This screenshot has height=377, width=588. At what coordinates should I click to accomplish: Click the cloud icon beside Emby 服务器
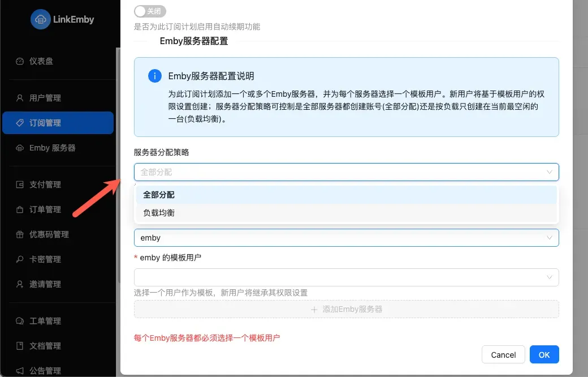click(x=20, y=148)
